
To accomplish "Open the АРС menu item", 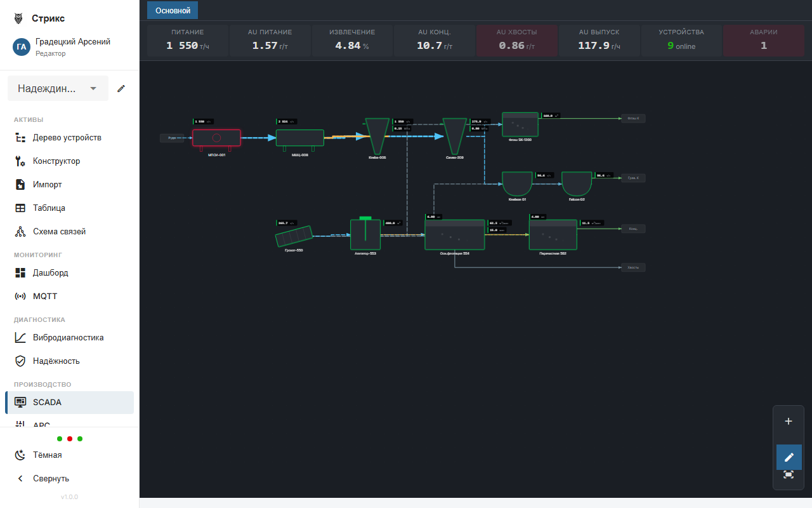I will tap(41, 425).
